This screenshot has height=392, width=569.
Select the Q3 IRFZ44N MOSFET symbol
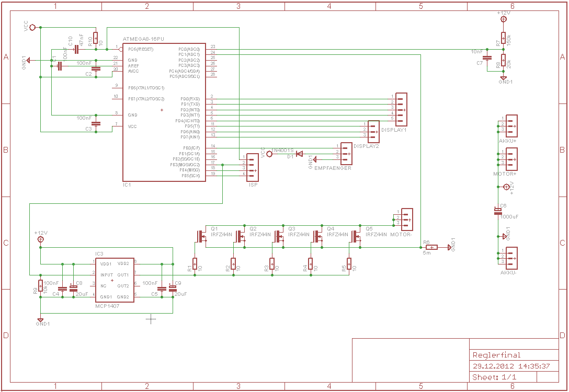pyautogui.click(x=279, y=236)
